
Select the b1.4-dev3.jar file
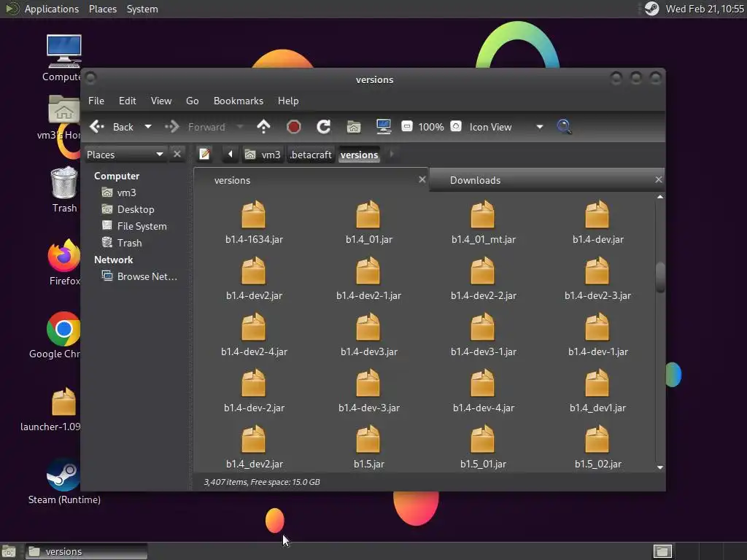coord(368,335)
